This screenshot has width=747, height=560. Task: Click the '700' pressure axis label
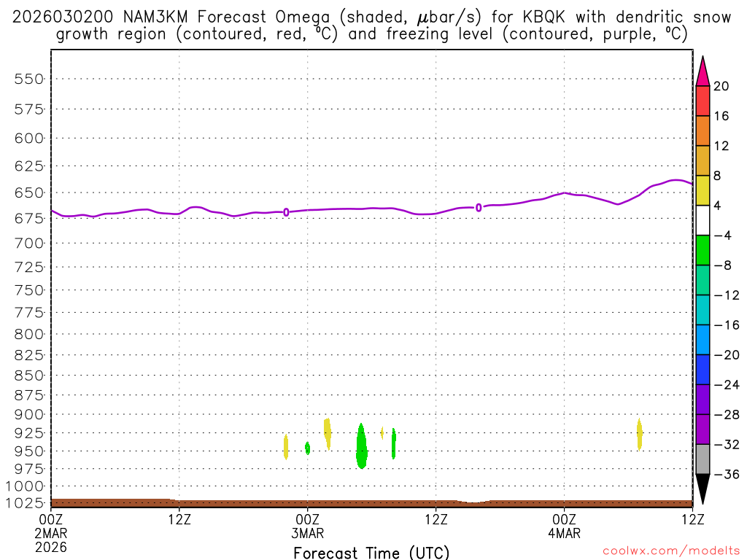pyautogui.click(x=29, y=244)
